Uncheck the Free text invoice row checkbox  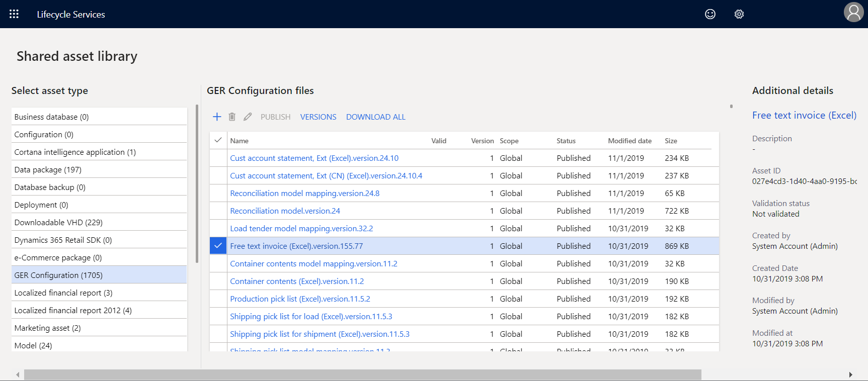coord(218,246)
